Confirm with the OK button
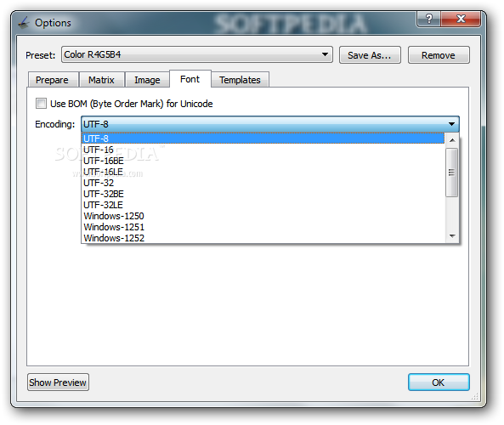Screen dimensions: 504x425 coord(439,382)
